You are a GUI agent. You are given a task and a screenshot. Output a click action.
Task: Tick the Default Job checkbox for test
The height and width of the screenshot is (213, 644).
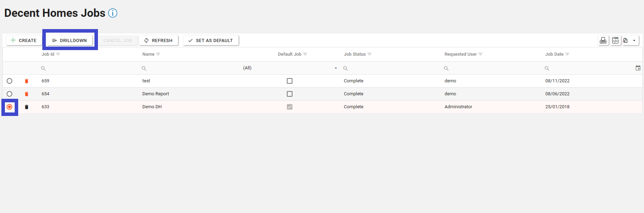(289, 81)
